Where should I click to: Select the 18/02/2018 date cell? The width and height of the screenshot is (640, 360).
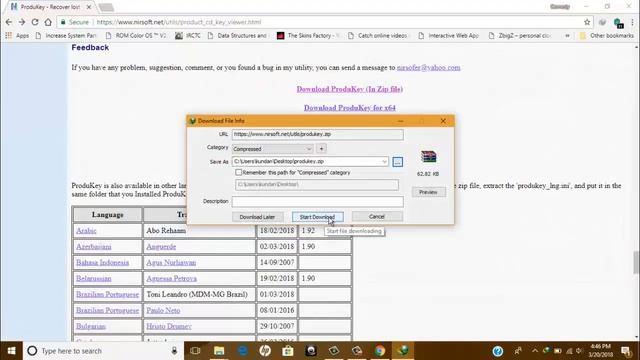(x=277, y=231)
